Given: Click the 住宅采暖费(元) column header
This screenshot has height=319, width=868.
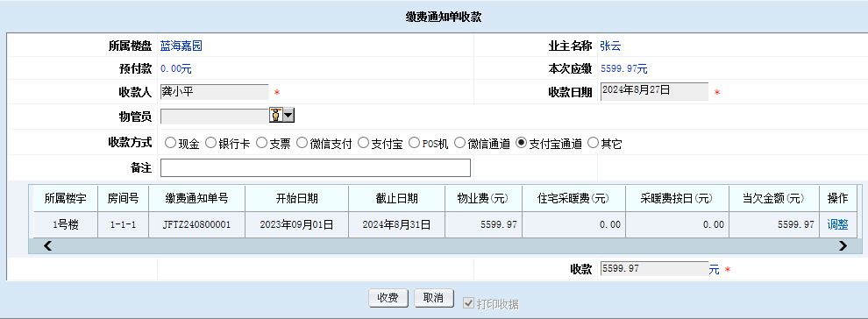Looking at the screenshot, I should [573, 198].
